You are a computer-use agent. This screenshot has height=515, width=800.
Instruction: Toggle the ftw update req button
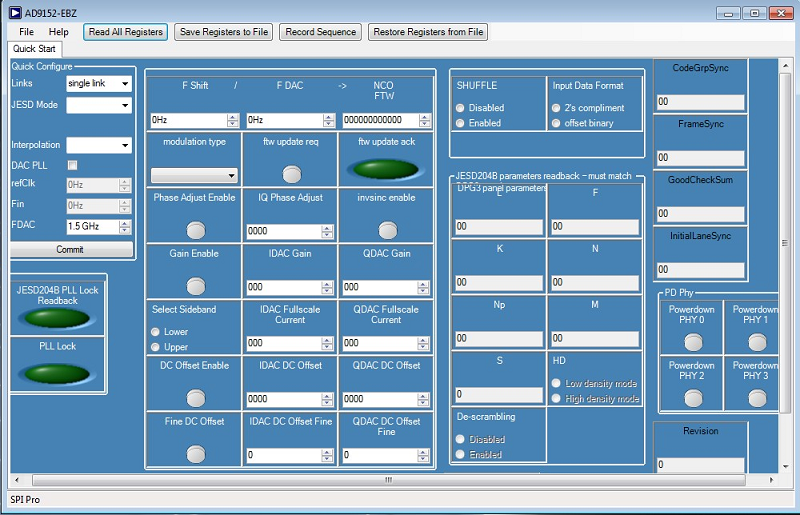pyautogui.click(x=291, y=174)
